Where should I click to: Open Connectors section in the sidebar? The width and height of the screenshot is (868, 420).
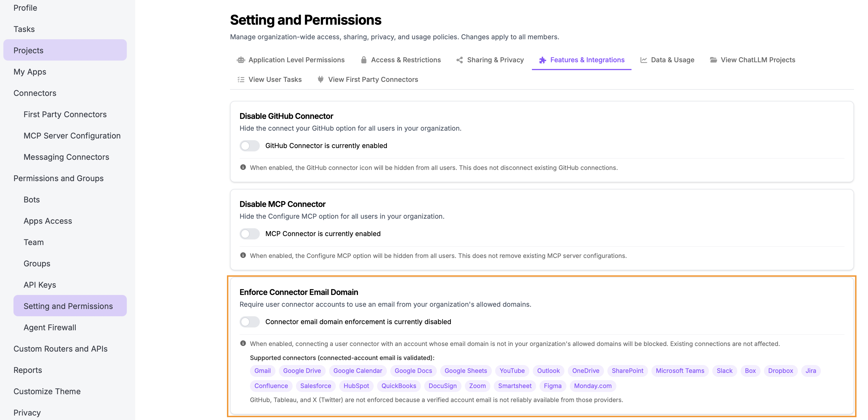tap(35, 93)
